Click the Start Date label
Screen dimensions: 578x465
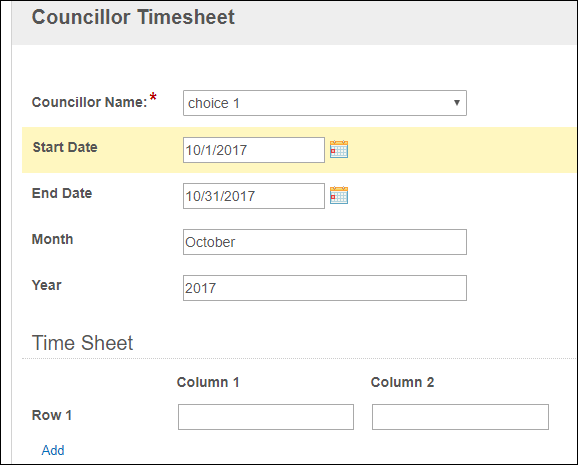click(65, 147)
